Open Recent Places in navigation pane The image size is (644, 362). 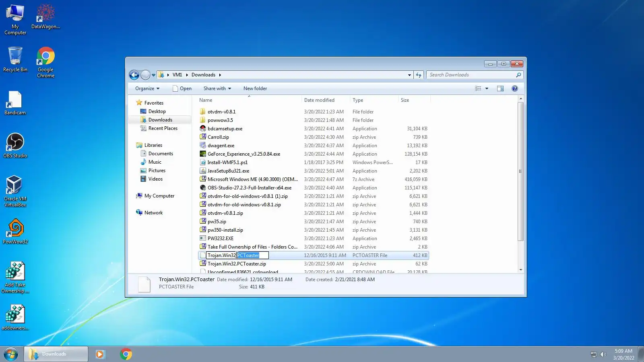(x=159, y=128)
